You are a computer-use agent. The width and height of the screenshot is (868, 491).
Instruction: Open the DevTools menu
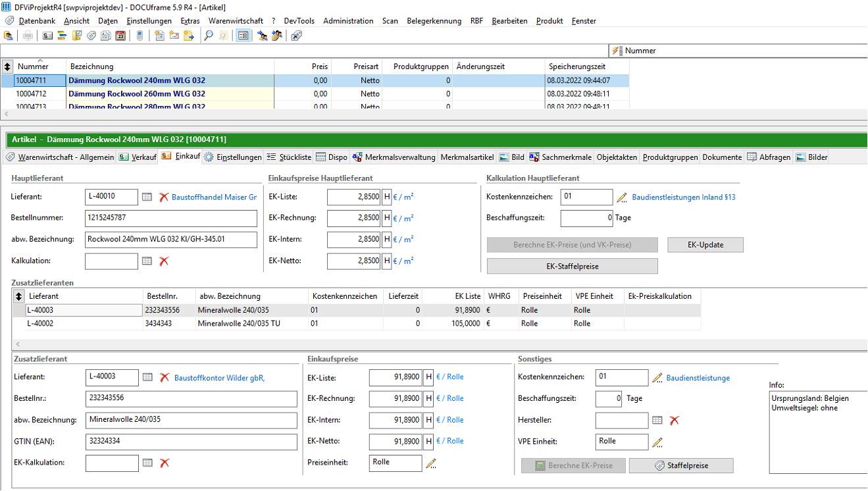tap(299, 20)
